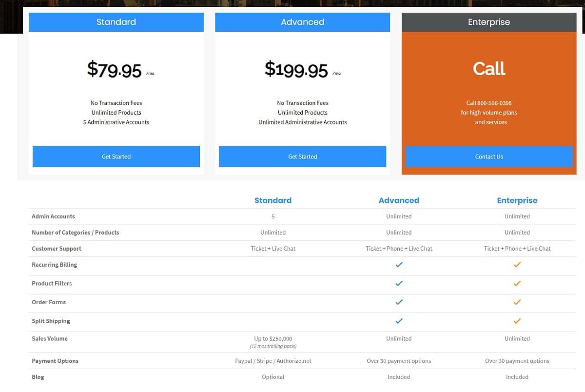The image size is (585, 392).
Task: Select the Product Filters checkmark under Advanced
Action: [x=399, y=283]
